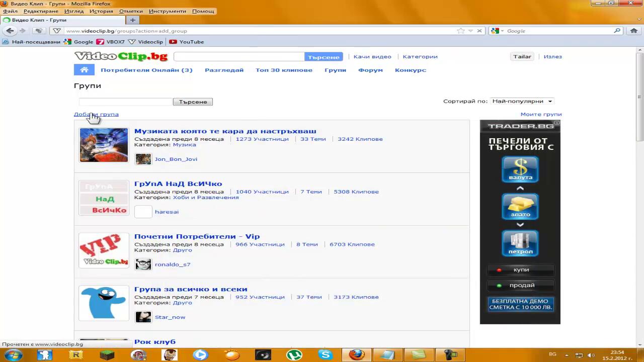This screenshot has height=362, width=644.
Task: Click the home icon in site navigation
Action: tap(84, 70)
